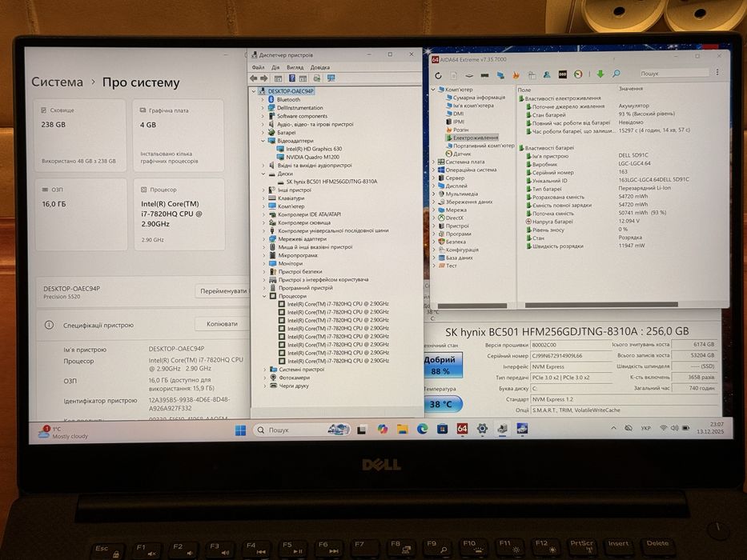Open the AIDA64 three-dot menu
The image size is (747, 560).
[717, 72]
